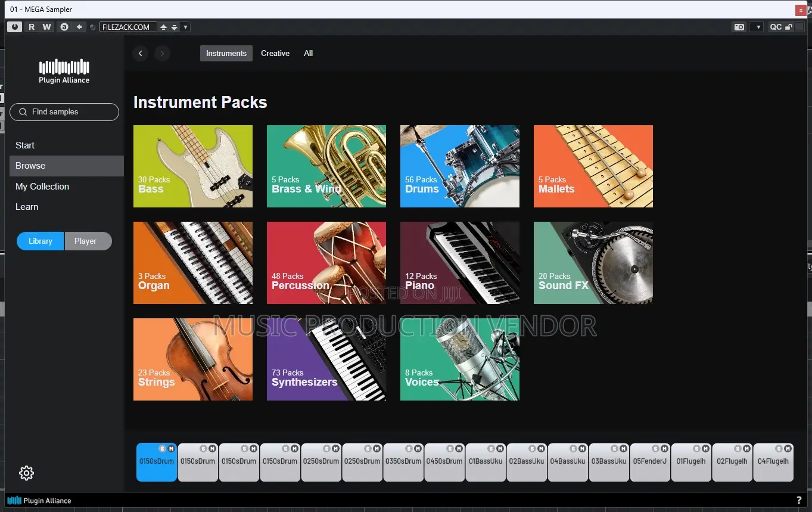
Task: Click the Plugin Alliance logo in sidebar
Action: tap(64, 72)
